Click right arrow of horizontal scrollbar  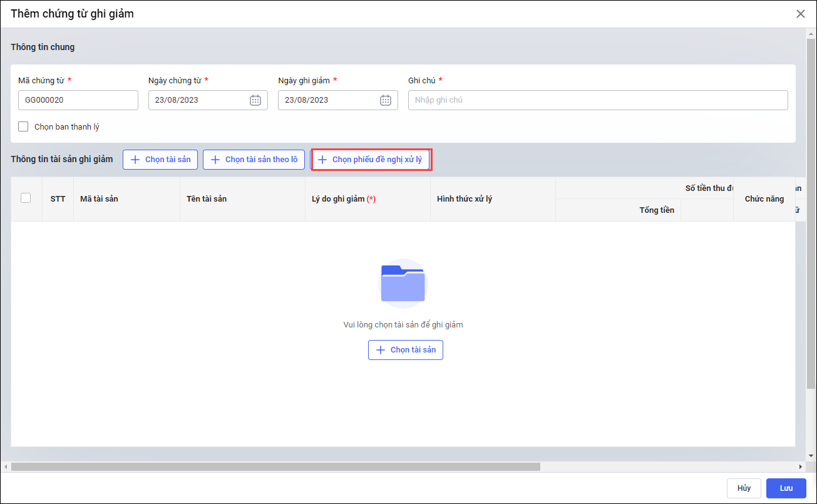pos(800,467)
